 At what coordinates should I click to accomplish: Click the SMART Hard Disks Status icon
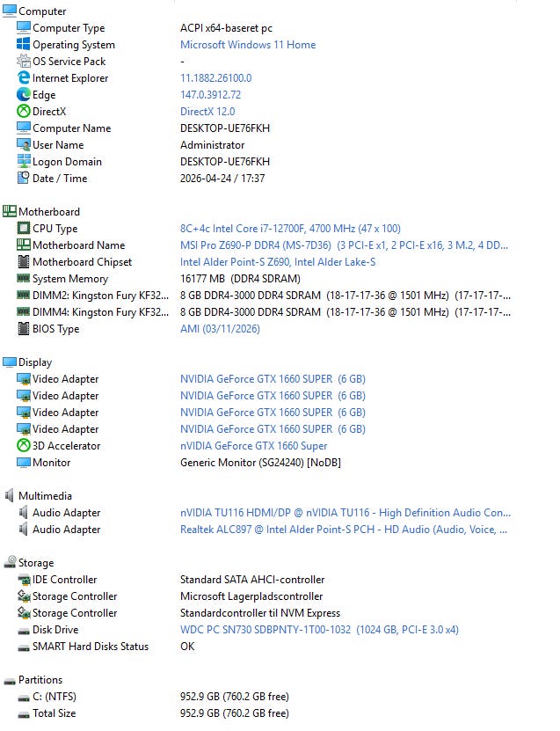point(23,647)
